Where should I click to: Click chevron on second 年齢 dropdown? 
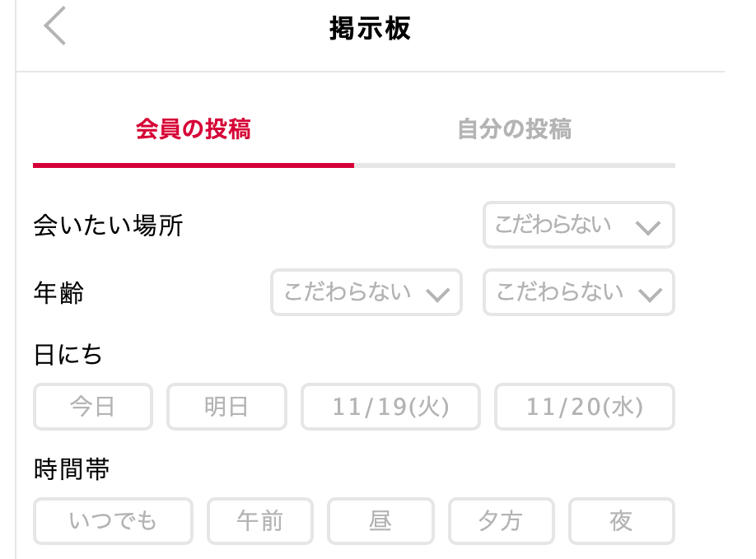tap(649, 295)
